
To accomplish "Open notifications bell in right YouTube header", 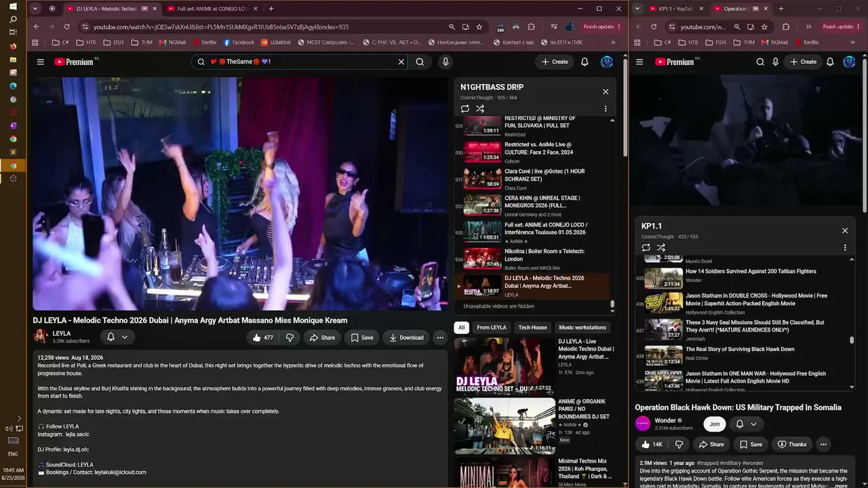I will (830, 62).
